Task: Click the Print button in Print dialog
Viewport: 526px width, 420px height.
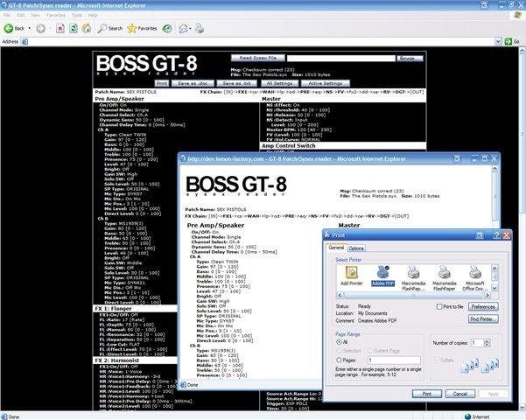Action: (x=427, y=394)
